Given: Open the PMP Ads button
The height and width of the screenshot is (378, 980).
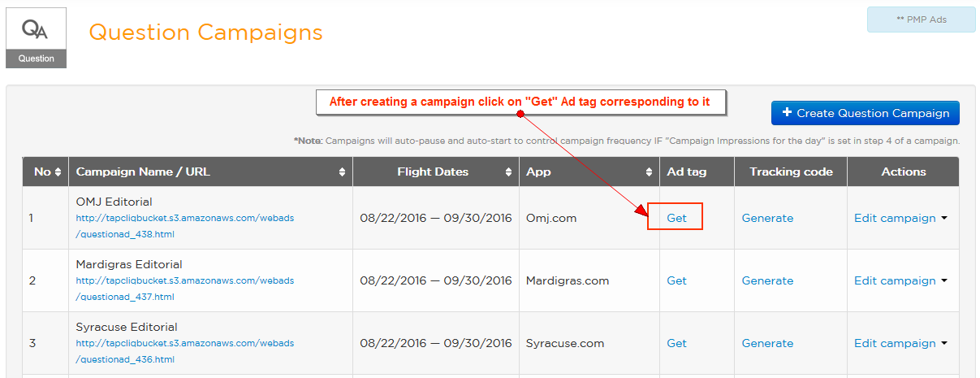Looking at the screenshot, I should (x=922, y=20).
